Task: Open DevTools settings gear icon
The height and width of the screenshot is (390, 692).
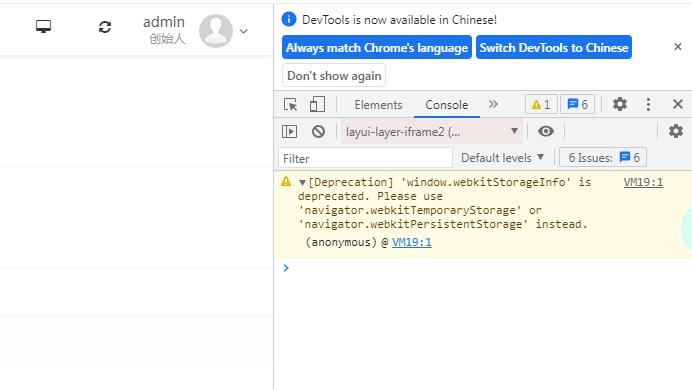Action: (620, 104)
